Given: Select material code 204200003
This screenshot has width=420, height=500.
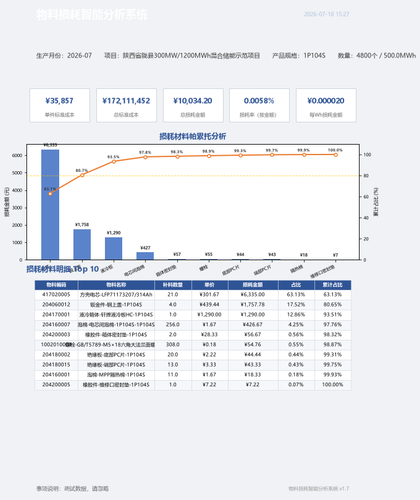Looking at the screenshot, I should (56, 335).
